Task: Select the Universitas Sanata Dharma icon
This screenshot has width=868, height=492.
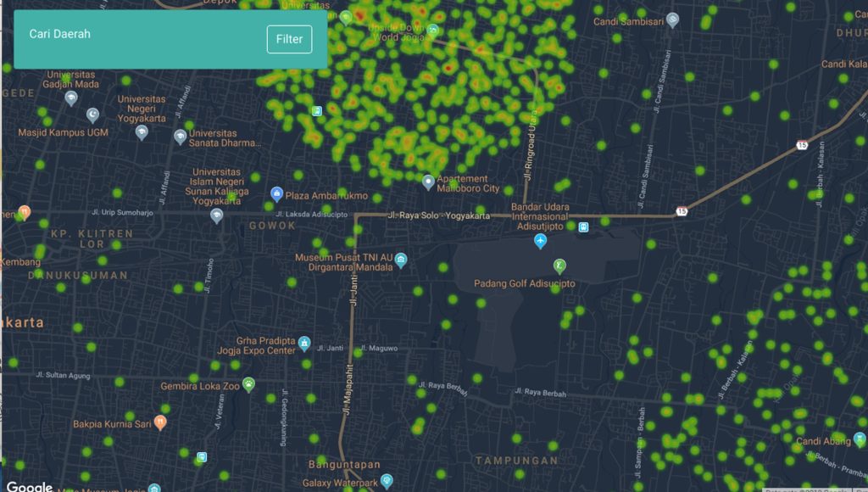Action: pos(180,137)
